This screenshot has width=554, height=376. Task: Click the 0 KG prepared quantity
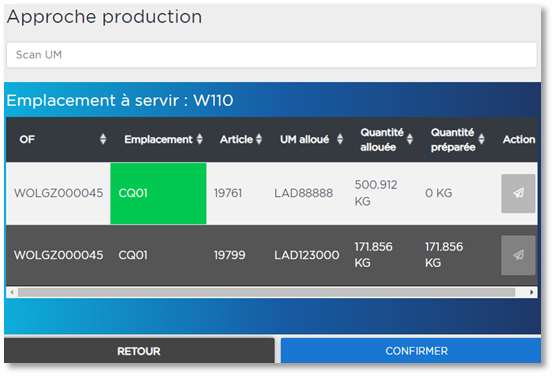pyautogui.click(x=438, y=193)
